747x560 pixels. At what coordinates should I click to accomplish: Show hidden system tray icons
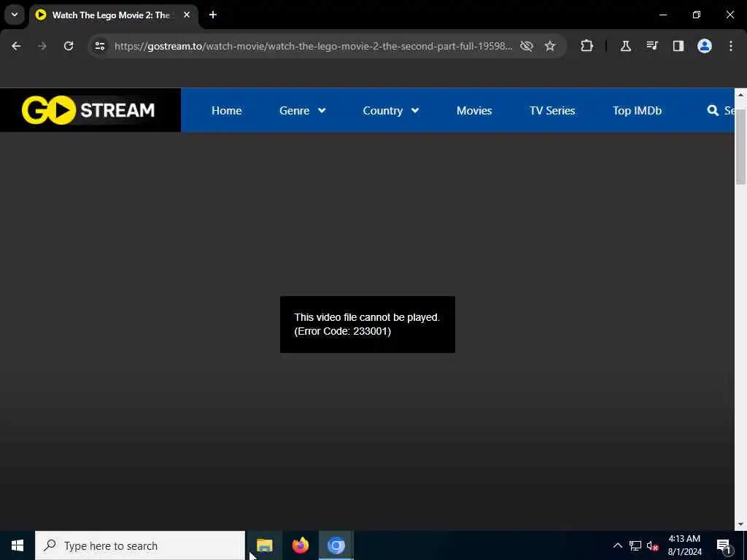point(617,545)
